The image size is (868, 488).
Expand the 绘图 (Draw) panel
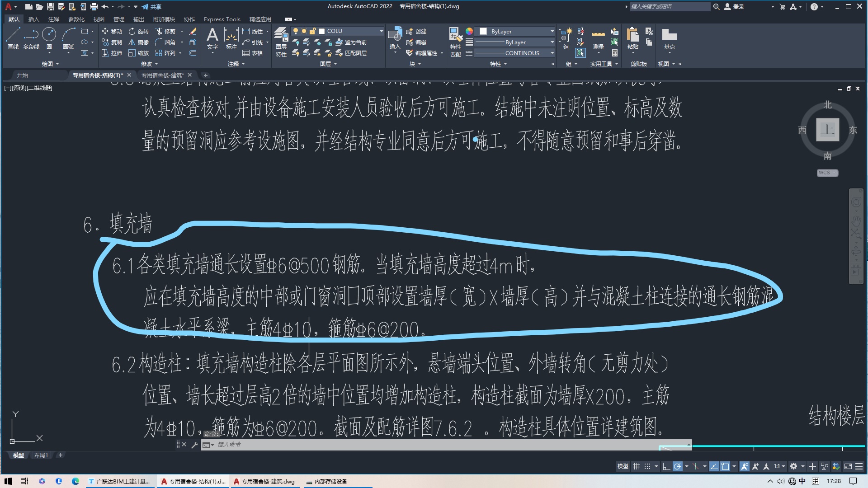coord(50,64)
